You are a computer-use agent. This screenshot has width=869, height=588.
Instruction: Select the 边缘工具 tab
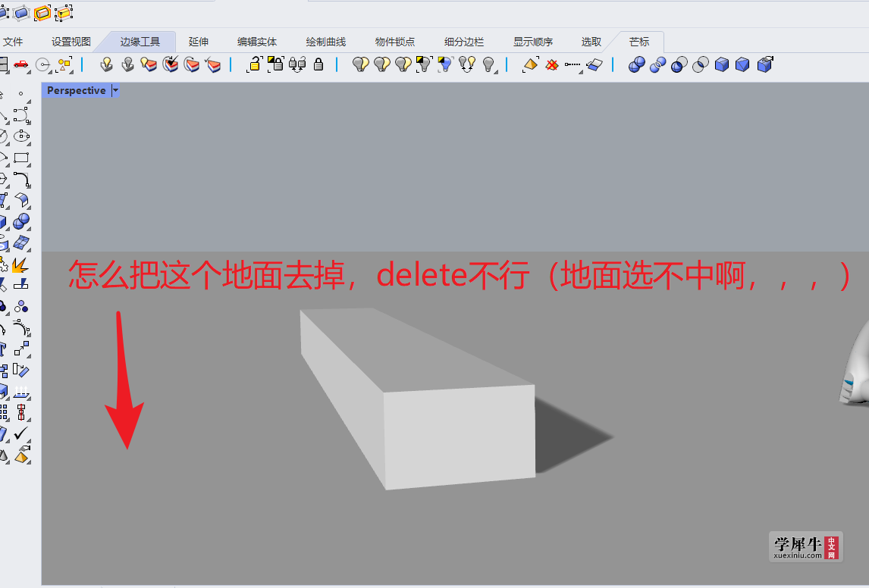(x=140, y=42)
